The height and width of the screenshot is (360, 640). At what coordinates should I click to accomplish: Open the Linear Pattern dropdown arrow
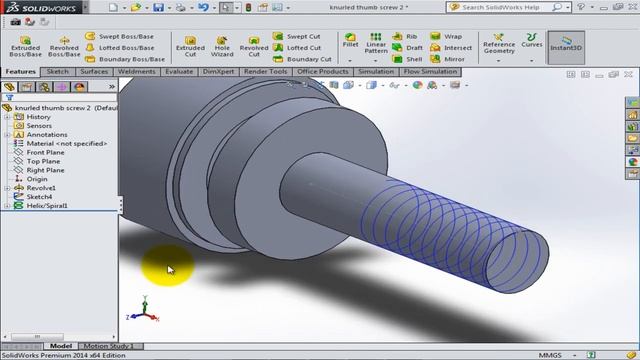pos(376,60)
